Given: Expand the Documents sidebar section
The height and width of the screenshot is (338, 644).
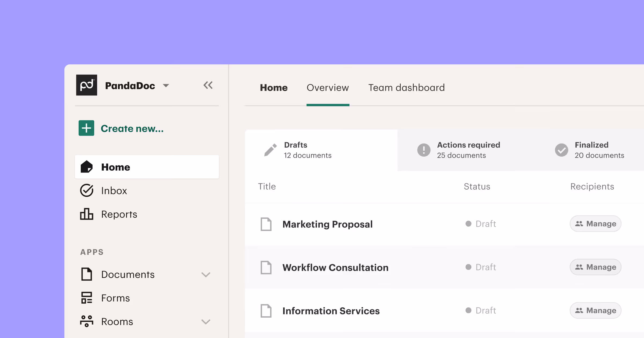Looking at the screenshot, I should coord(206,275).
